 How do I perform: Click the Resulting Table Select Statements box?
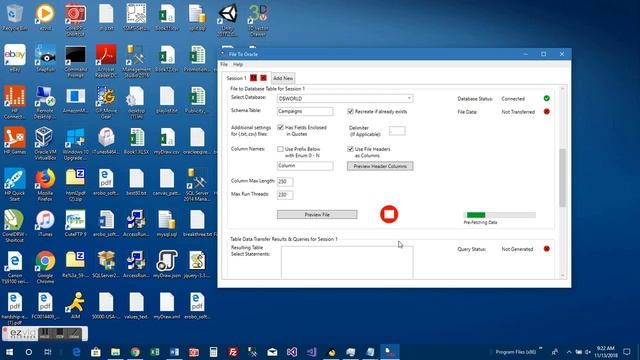(x=347, y=262)
